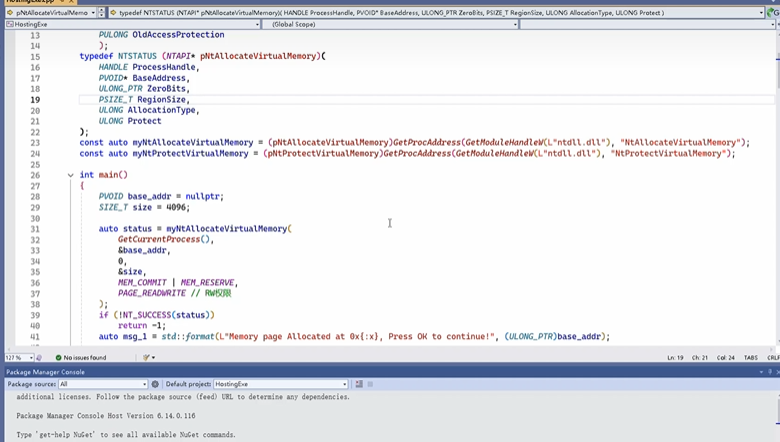Click the green No issues found checkmark

(58, 357)
